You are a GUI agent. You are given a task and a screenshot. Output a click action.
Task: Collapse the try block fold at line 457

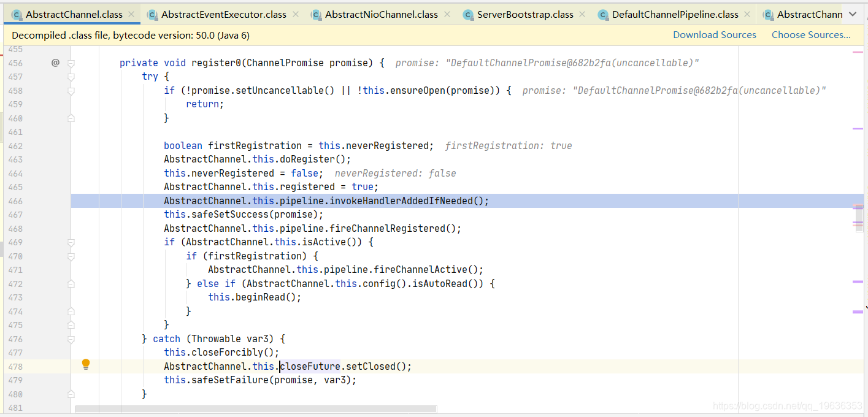[71, 77]
